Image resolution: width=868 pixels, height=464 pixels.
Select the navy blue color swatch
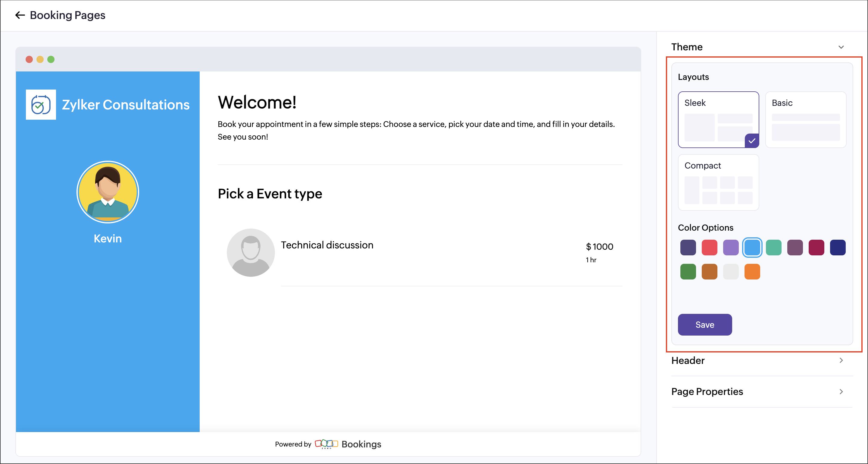tap(837, 248)
